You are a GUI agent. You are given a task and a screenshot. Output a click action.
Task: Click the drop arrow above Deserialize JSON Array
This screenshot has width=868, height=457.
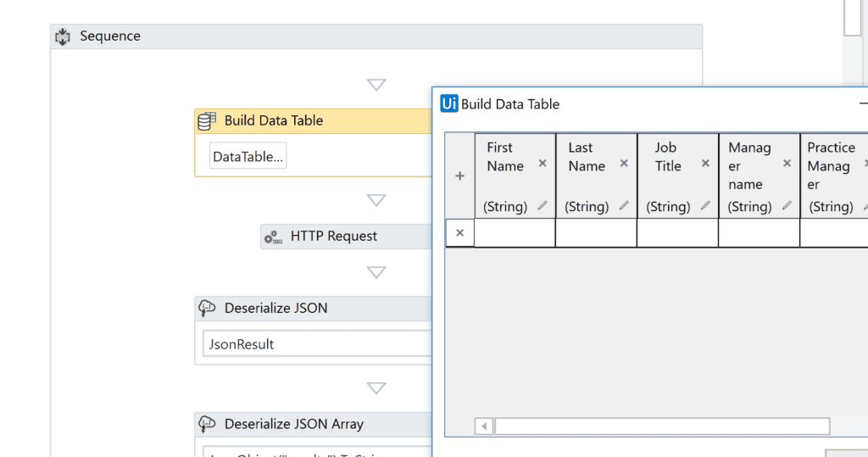click(376, 387)
